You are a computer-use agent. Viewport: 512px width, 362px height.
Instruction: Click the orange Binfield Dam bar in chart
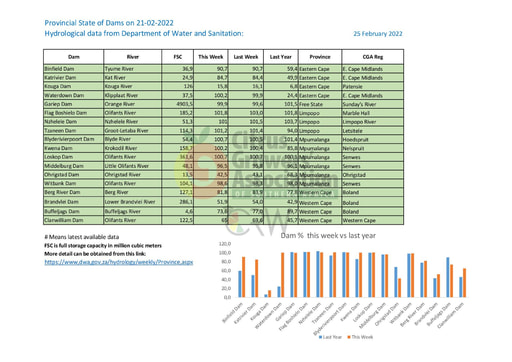coord(244,277)
